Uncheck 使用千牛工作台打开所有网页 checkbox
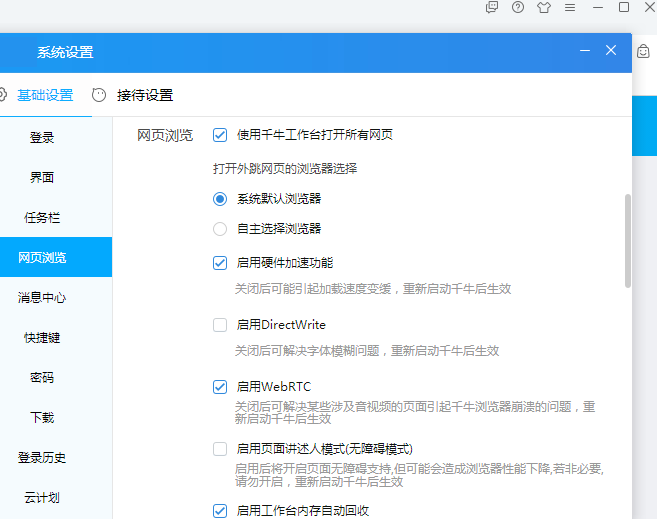 point(220,135)
